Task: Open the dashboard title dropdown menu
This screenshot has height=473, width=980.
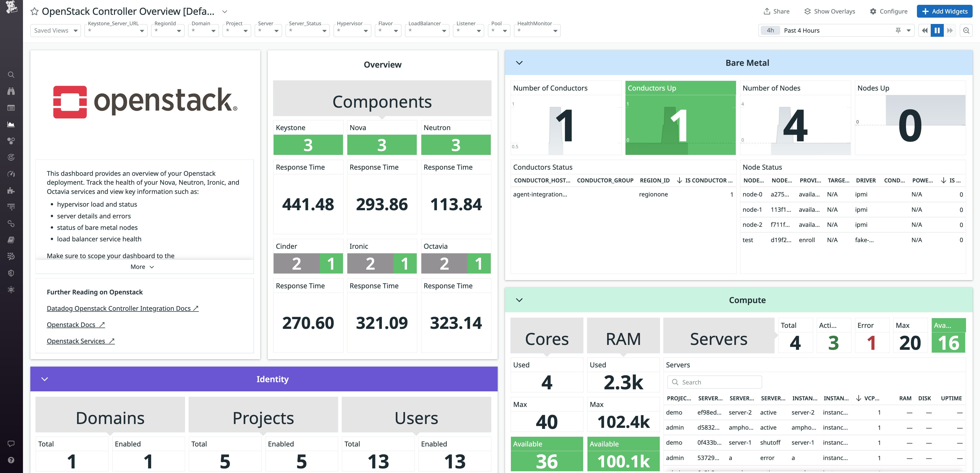Action: (225, 11)
